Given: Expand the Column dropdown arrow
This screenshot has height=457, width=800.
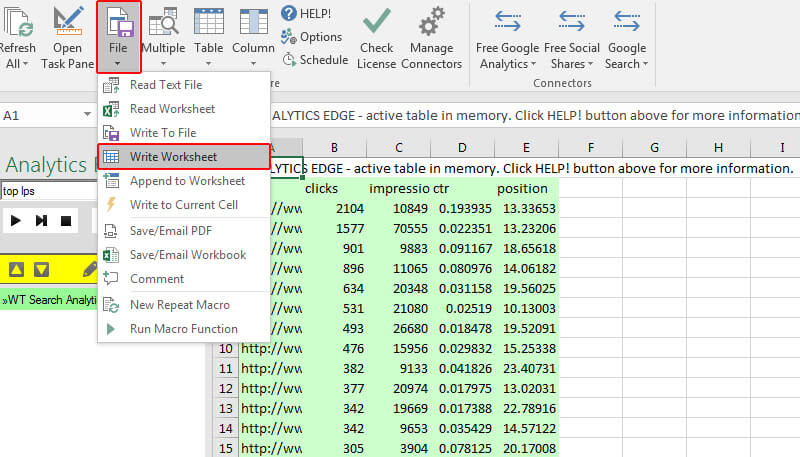Looking at the screenshot, I should point(254,64).
